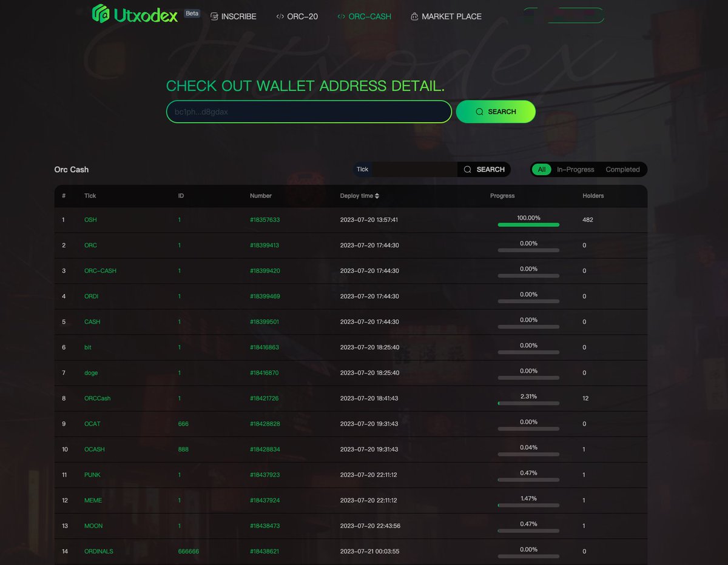The image size is (728, 565).
Task: Open the MOON tick link
Action: pos(93,526)
